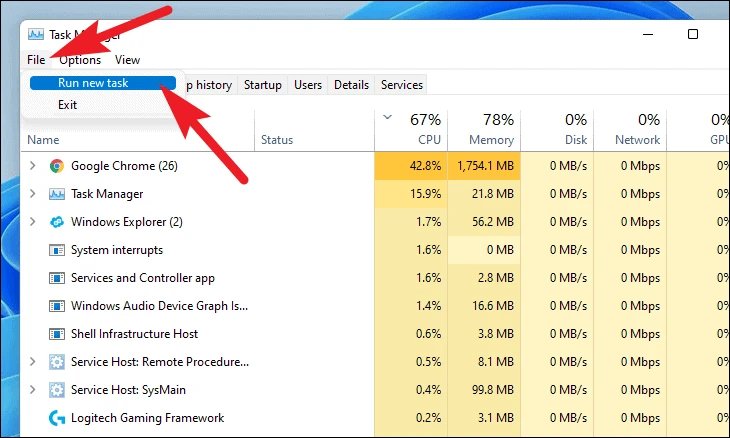Select Service Host: SysMain name
The height and width of the screenshot is (438, 730).
(x=128, y=390)
